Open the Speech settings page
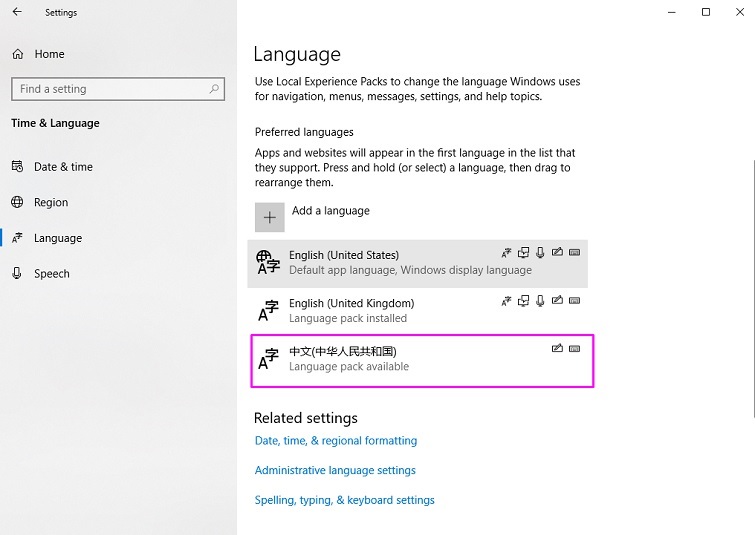 tap(52, 274)
